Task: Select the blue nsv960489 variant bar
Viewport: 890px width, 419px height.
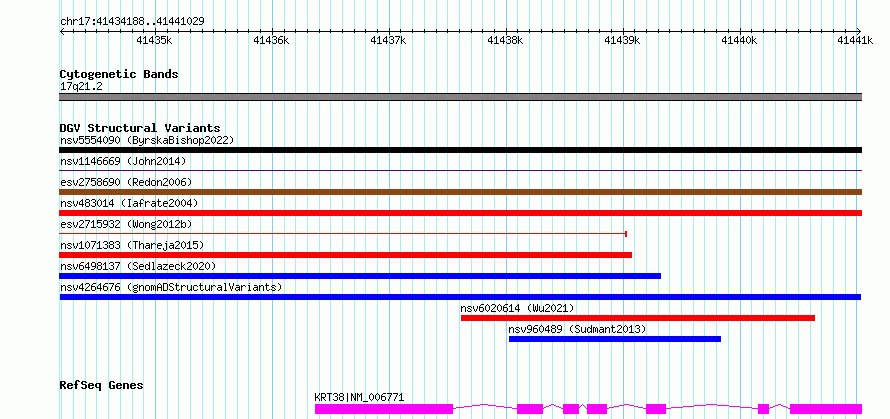Action: [615, 339]
